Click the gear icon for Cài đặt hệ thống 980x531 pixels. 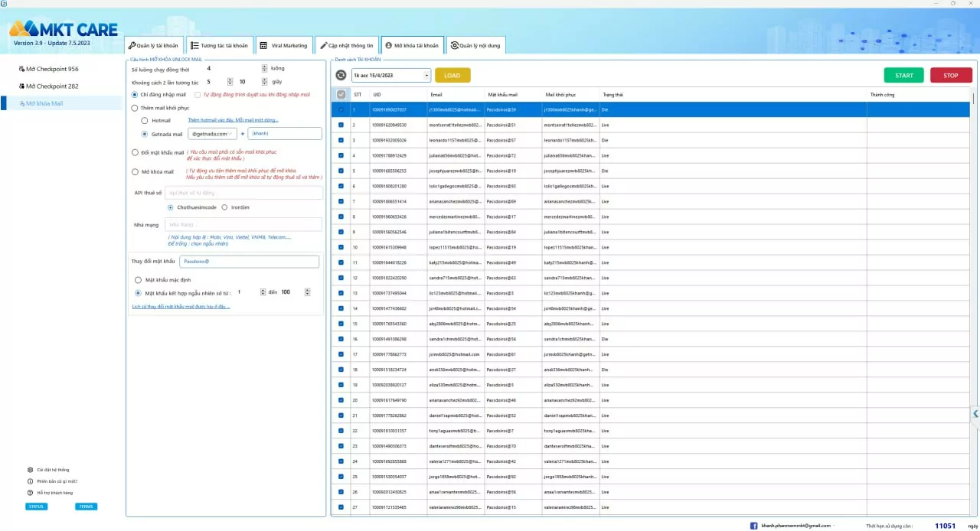click(x=30, y=470)
